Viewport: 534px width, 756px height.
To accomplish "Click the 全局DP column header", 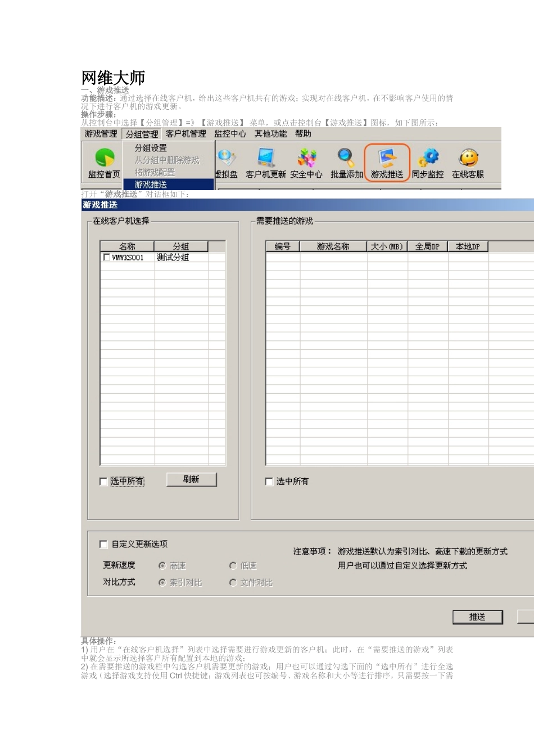I will pos(428,246).
